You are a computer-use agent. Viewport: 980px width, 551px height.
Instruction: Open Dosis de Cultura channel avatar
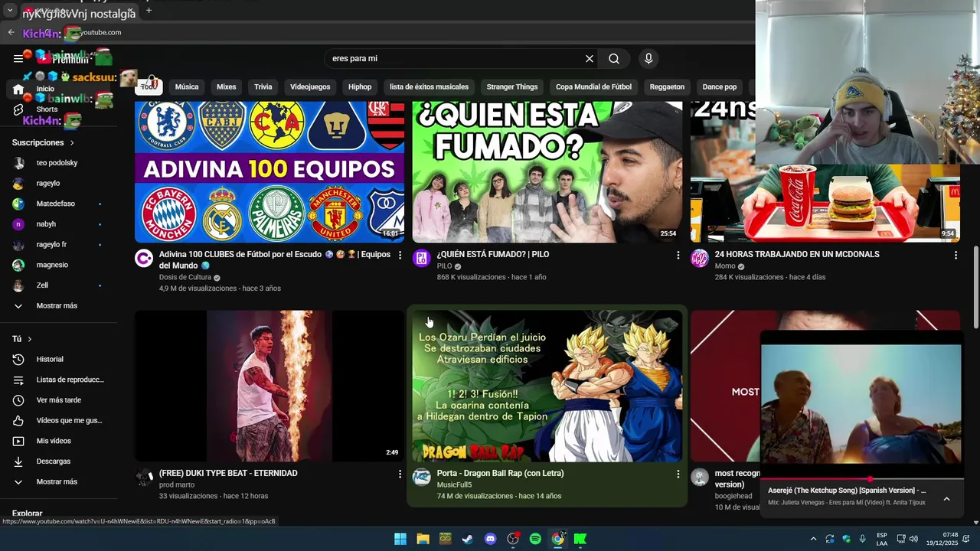click(x=144, y=259)
